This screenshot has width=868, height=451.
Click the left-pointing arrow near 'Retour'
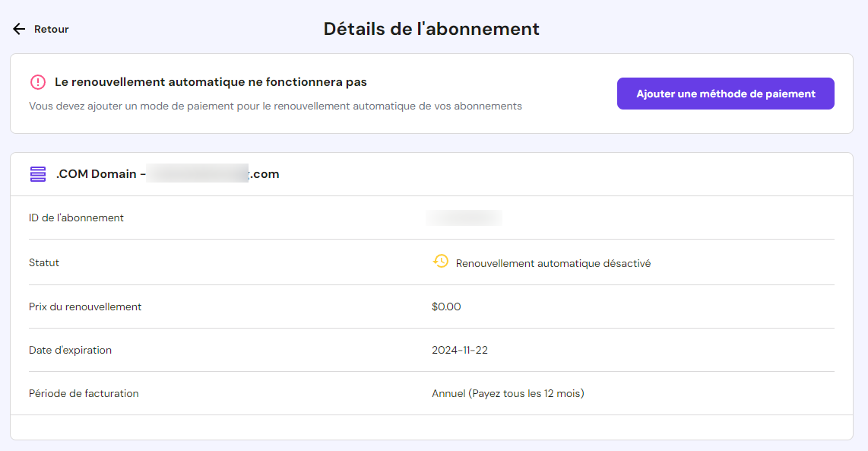pyautogui.click(x=17, y=29)
